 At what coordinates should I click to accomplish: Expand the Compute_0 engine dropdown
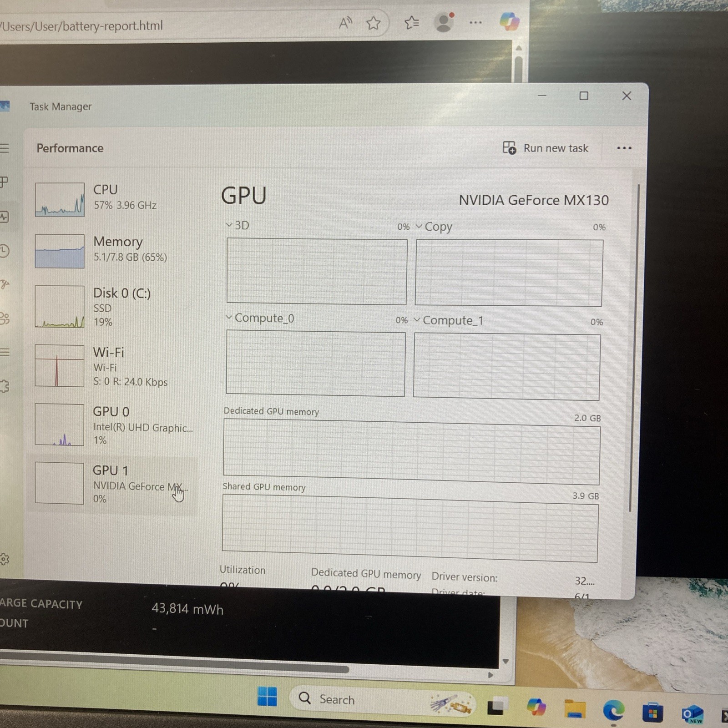click(229, 317)
